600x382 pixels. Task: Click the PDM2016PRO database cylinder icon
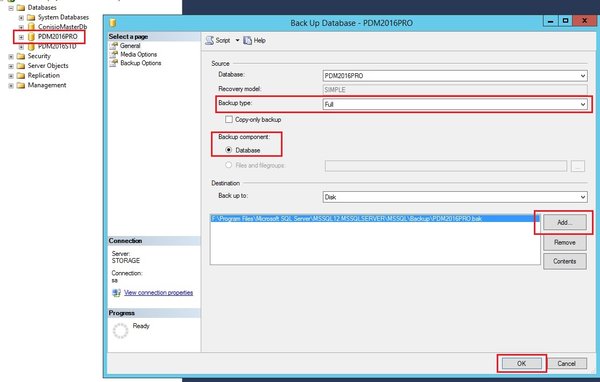[x=31, y=37]
